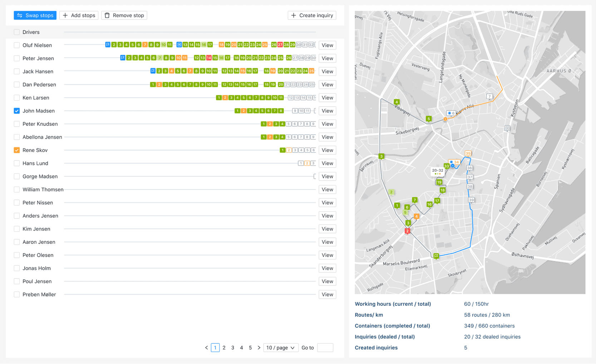Click the Remove stop button
The width and height of the screenshot is (596, 364).
(124, 15)
